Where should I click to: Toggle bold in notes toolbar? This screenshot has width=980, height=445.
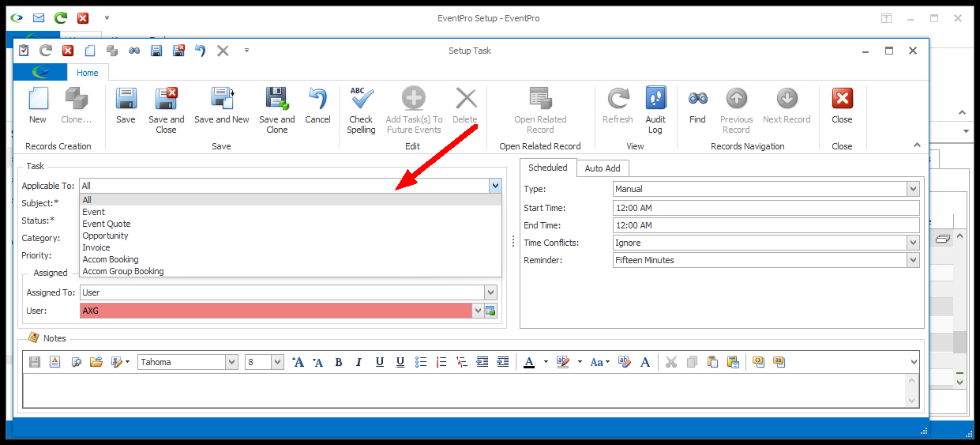[x=339, y=362]
